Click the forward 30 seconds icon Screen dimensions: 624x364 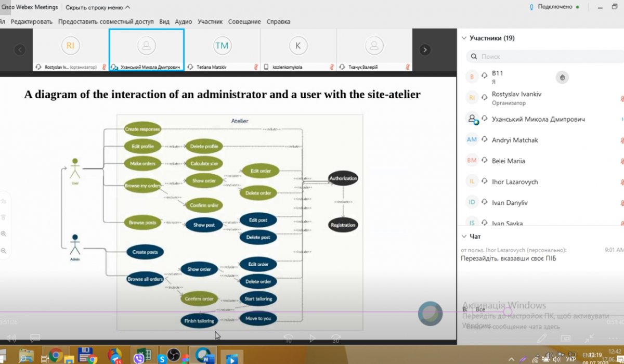coord(336,339)
